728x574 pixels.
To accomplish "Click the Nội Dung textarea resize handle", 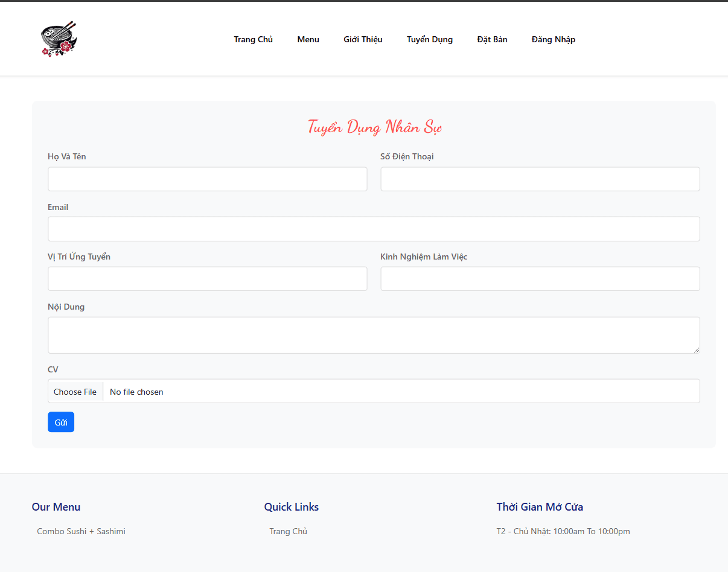I will pos(697,349).
